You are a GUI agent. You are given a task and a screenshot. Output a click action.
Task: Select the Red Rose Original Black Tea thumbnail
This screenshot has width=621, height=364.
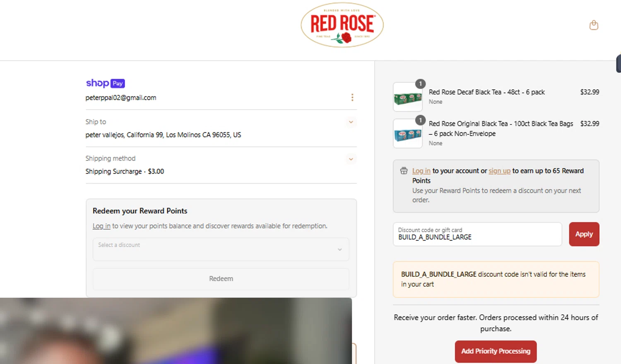coord(408,133)
